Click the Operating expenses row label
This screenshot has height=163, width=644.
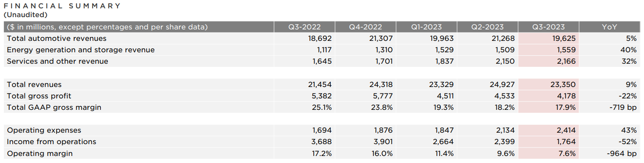click(x=44, y=130)
